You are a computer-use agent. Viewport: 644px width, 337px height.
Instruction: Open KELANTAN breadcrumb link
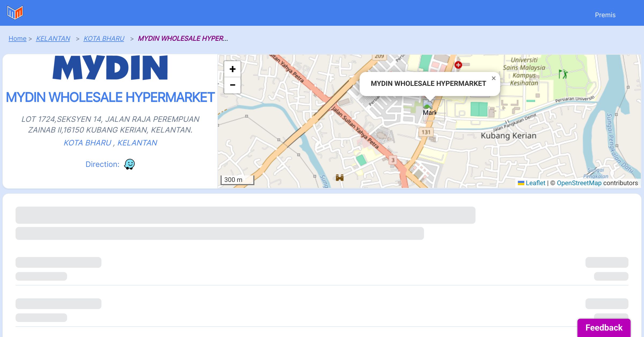click(53, 39)
